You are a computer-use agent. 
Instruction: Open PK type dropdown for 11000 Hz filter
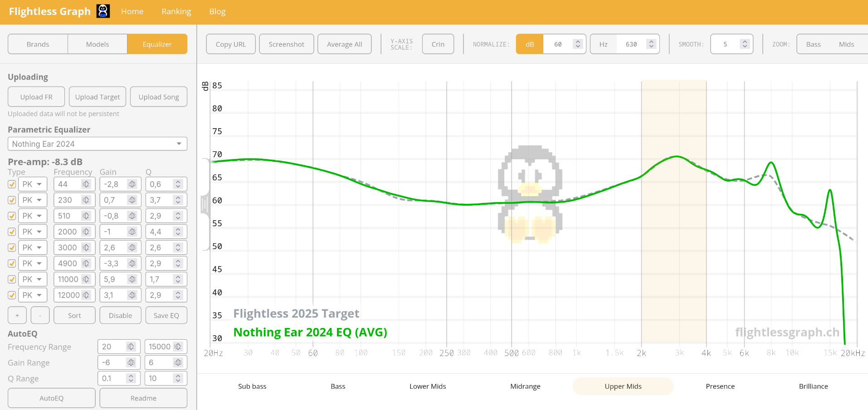click(33, 280)
